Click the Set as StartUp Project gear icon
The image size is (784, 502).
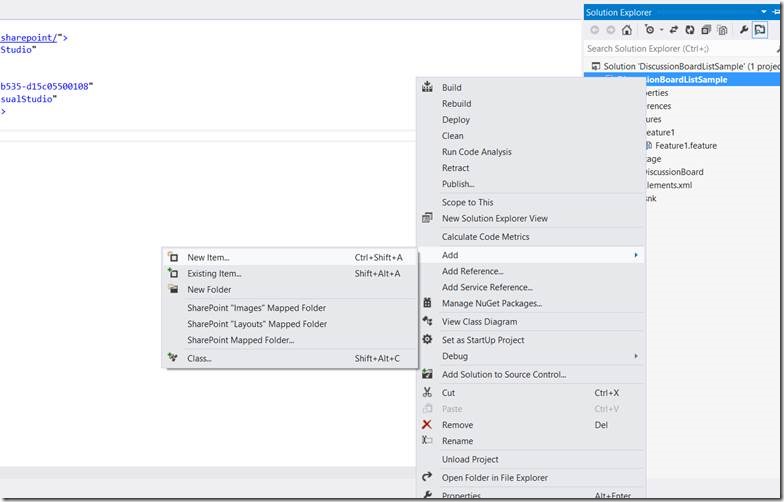[x=427, y=339]
